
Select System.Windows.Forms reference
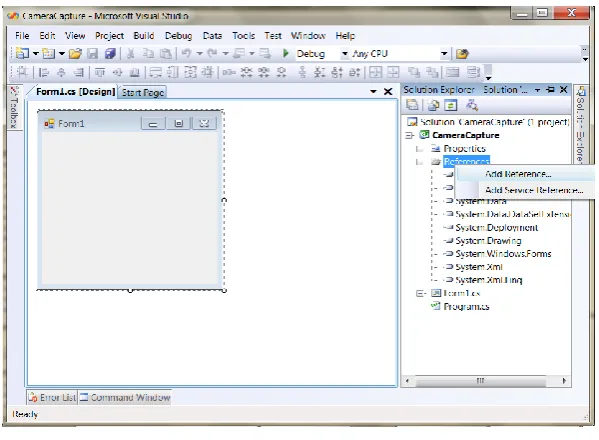pyautogui.click(x=503, y=254)
